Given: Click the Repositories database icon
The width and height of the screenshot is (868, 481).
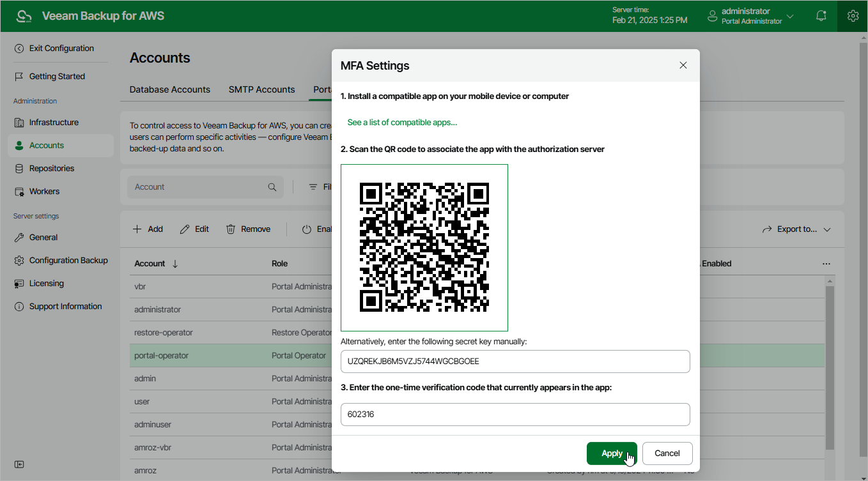Looking at the screenshot, I should click(19, 169).
